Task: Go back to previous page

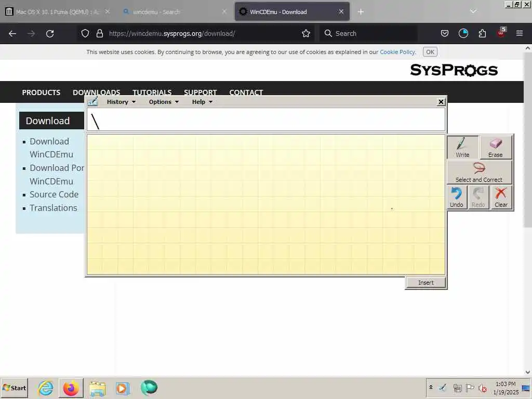Action: 12,34
